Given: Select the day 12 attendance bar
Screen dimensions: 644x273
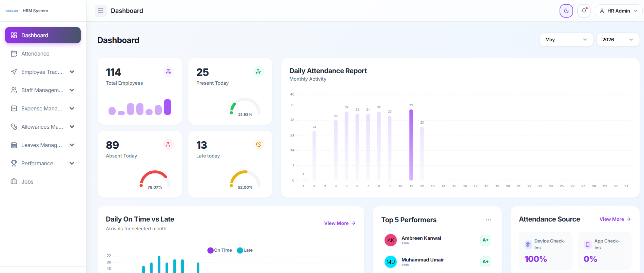Looking at the screenshot, I should [x=422, y=153].
